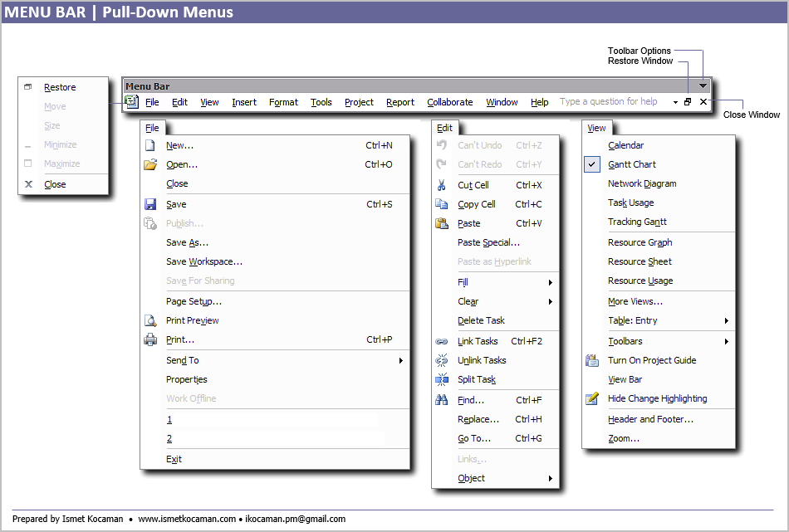Open the Collaborate menu
Screen dimensions: 789x532
tap(449, 102)
